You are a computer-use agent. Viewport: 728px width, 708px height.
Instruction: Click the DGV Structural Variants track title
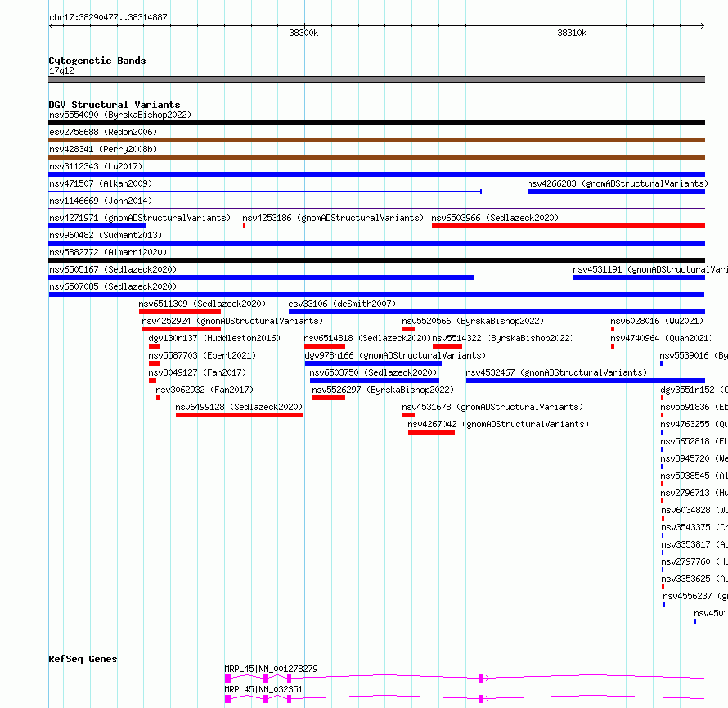click(x=115, y=105)
